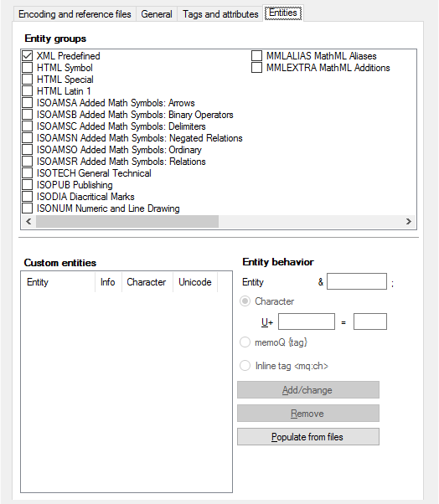Check the HTML Latin 1 checkbox
The width and height of the screenshot is (439, 504).
(x=28, y=91)
